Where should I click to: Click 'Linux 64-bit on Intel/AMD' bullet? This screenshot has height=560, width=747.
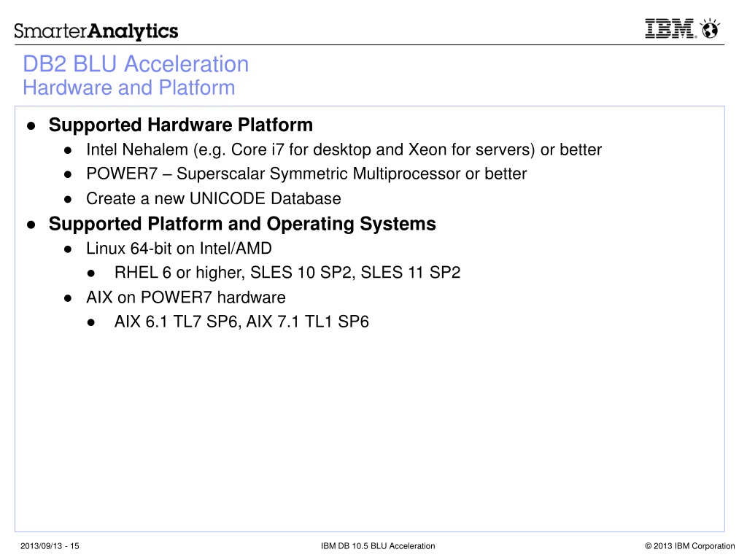(179, 248)
